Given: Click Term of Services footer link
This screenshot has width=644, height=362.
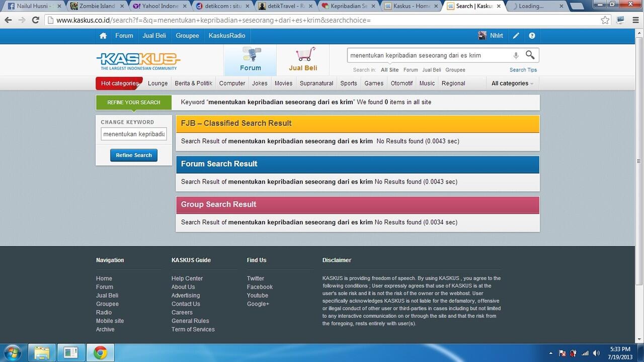Looking at the screenshot, I should pyautogui.click(x=193, y=329).
